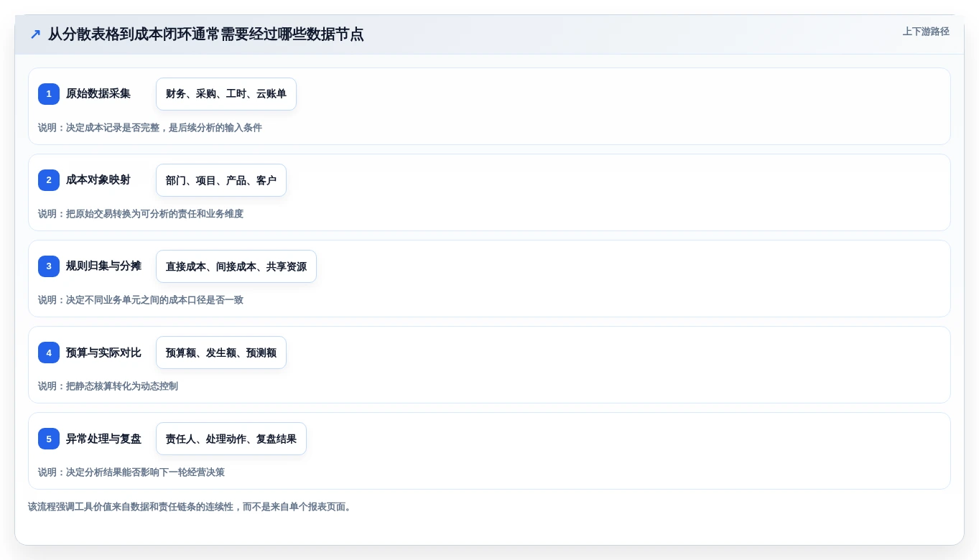The height and width of the screenshot is (560, 979).
Task: Select step badge number 1
Action: coord(49,94)
